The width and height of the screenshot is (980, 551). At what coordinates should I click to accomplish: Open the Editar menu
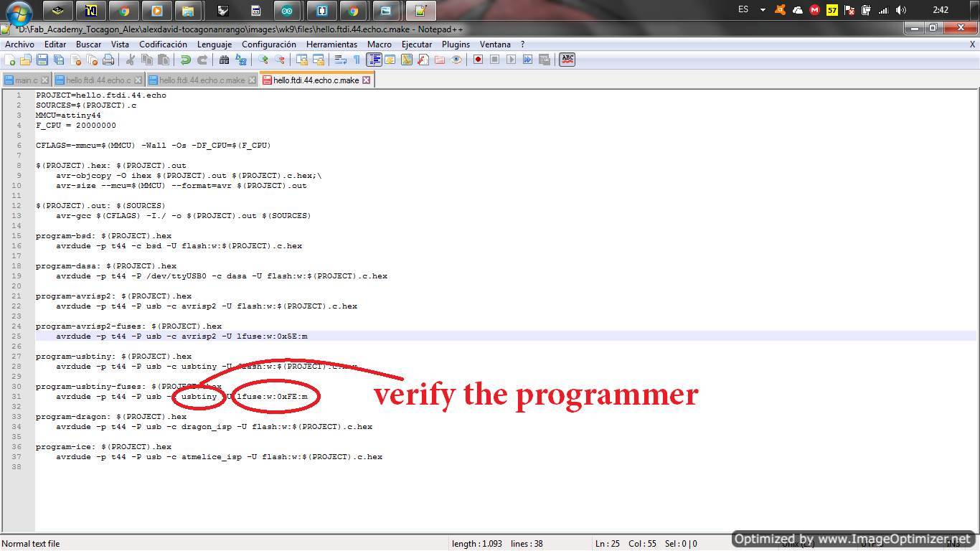click(55, 44)
